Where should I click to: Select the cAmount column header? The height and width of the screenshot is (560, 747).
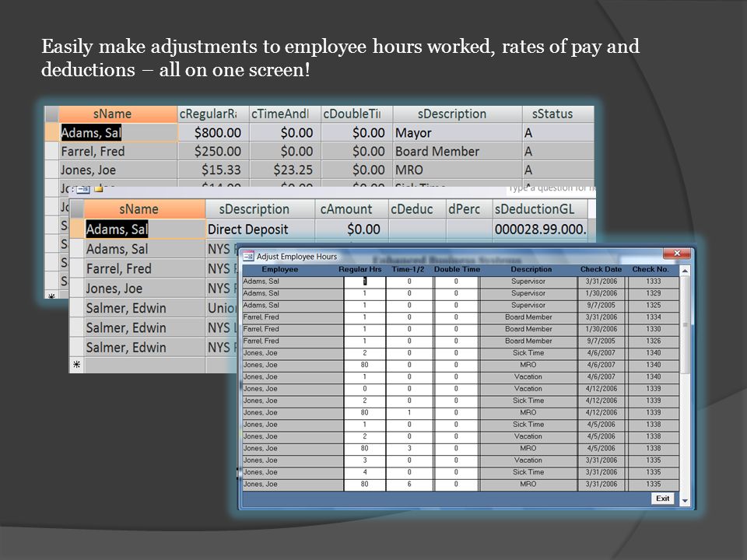click(x=351, y=209)
